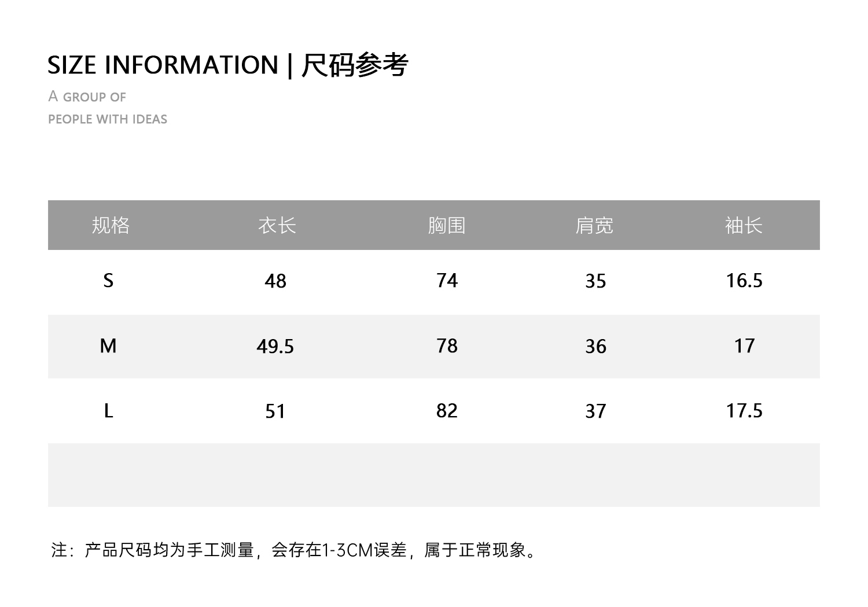This screenshot has width=868, height=607.
Task: Click the 82 bust value in L row
Action: tap(447, 411)
